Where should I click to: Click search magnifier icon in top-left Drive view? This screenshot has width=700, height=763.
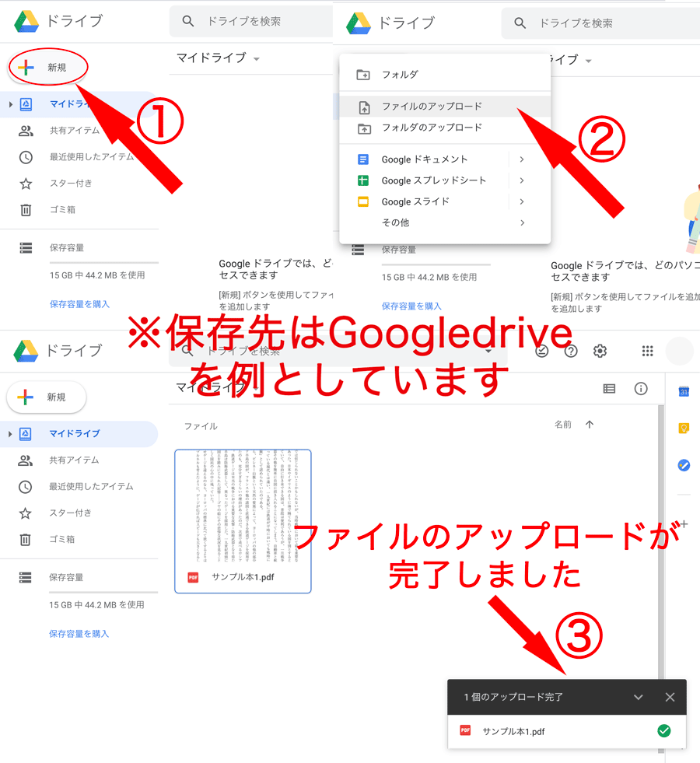point(187,21)
